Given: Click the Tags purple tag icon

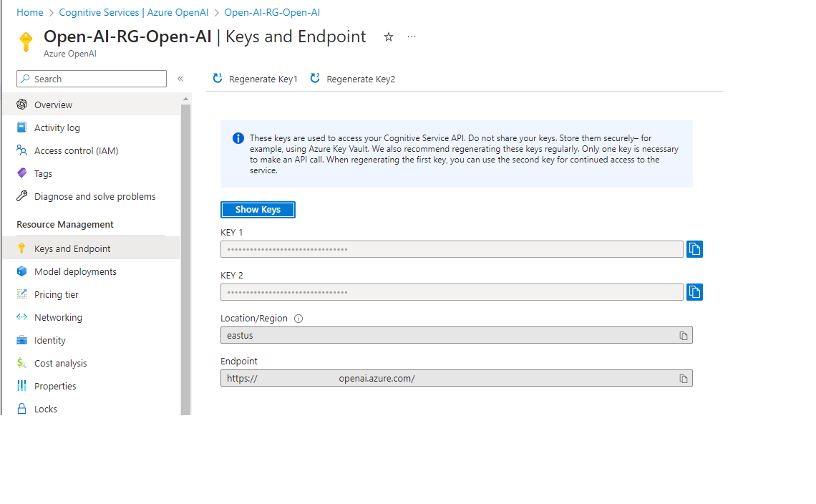Looking at the screenshot, I should pos(22,173).
